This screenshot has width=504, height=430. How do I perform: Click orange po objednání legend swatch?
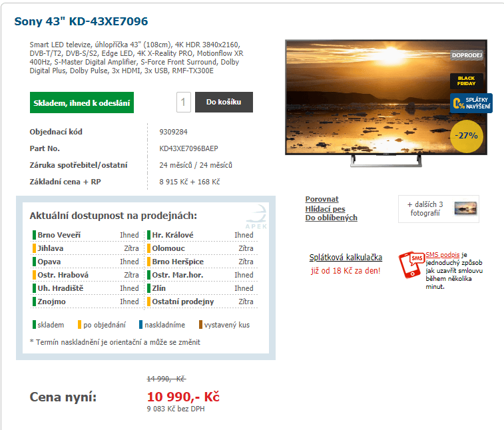coord(79,325)
